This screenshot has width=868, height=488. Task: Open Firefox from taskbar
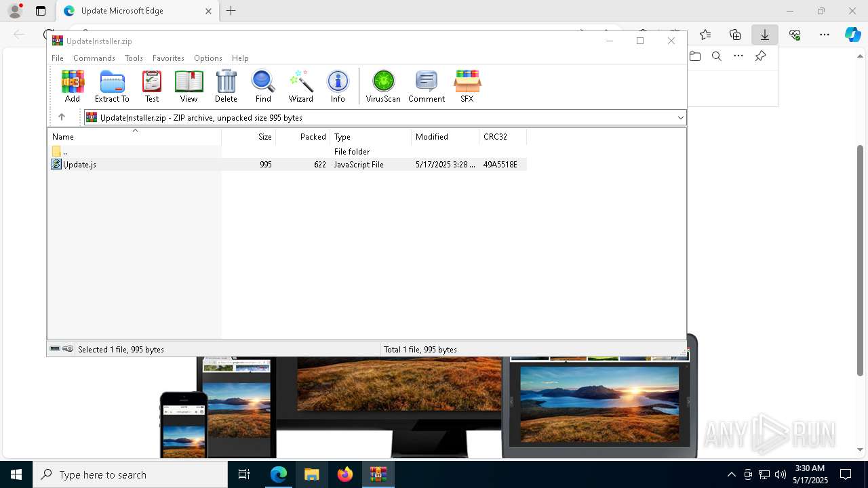coord(345,474)
